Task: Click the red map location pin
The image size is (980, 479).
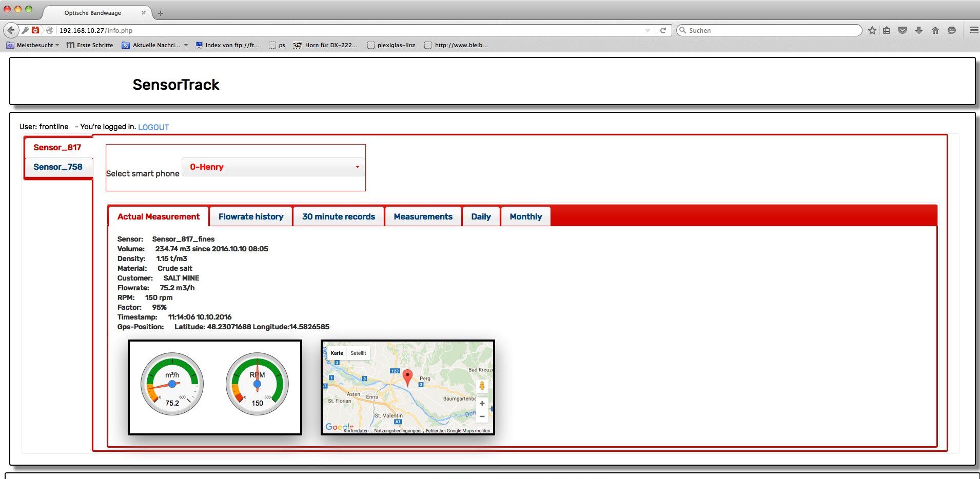Action: tap(407, 377)
